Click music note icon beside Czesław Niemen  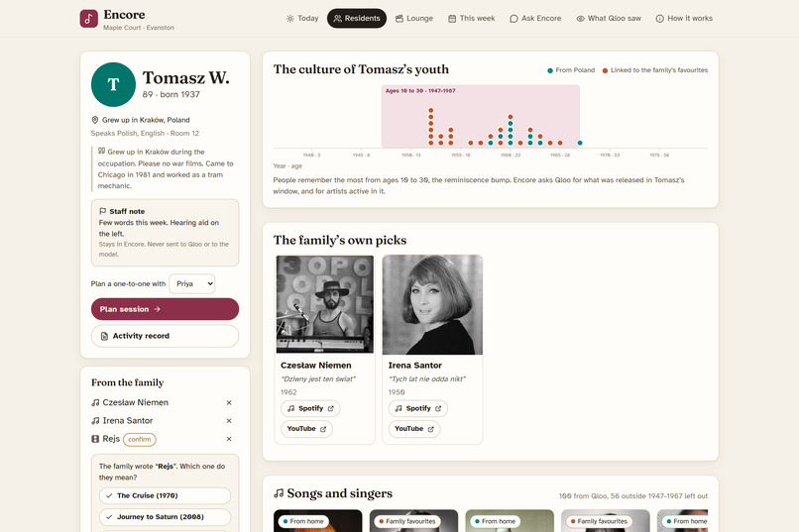pyautogui.click(x=95, y=402)
